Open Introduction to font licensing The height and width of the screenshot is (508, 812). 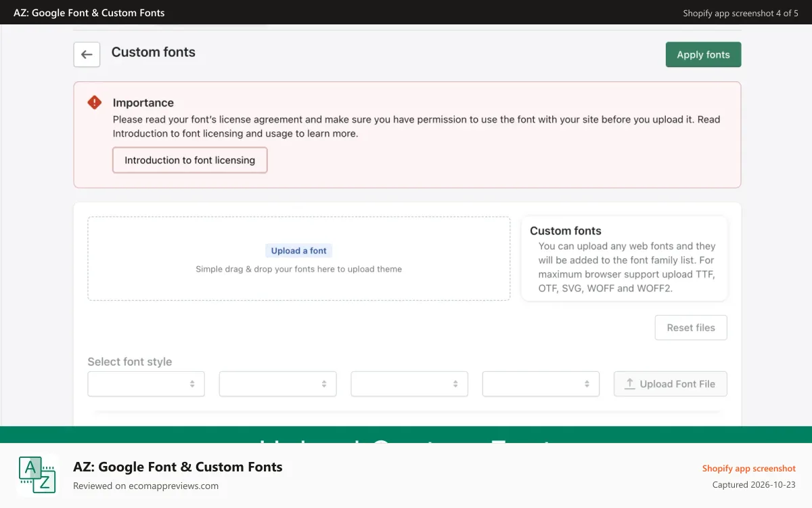pyautogui.click(x=190, y=161)
